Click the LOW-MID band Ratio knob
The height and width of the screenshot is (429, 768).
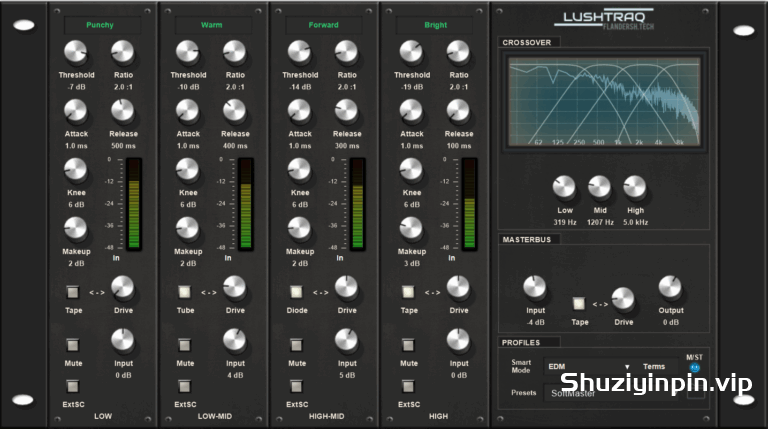tap(234, 52)
